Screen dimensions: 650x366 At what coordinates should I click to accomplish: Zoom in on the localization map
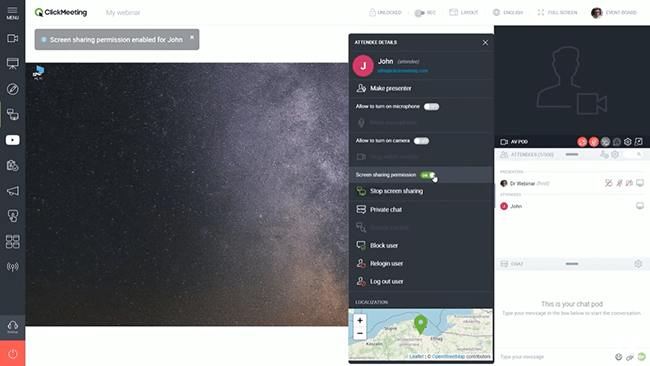point(360,320)
